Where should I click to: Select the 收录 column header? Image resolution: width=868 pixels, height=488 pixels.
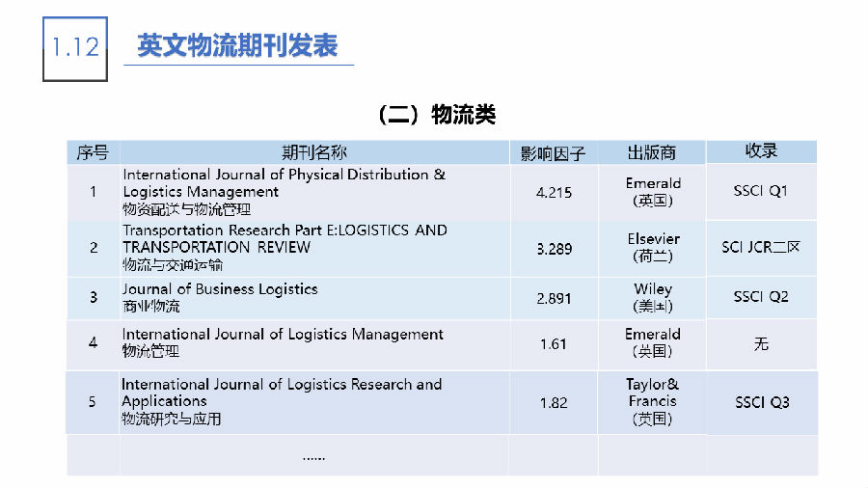(761, 151)
